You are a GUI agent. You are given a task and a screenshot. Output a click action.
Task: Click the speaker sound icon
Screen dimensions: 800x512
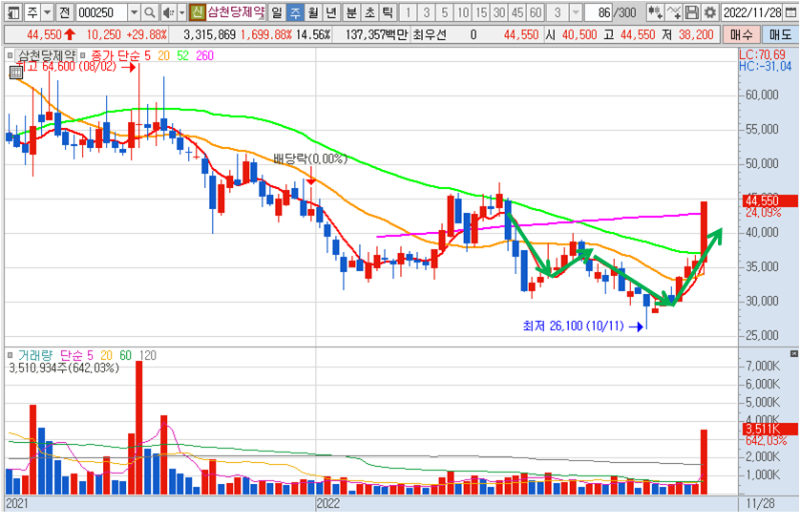pyautogui.click(x=168, y=12)
